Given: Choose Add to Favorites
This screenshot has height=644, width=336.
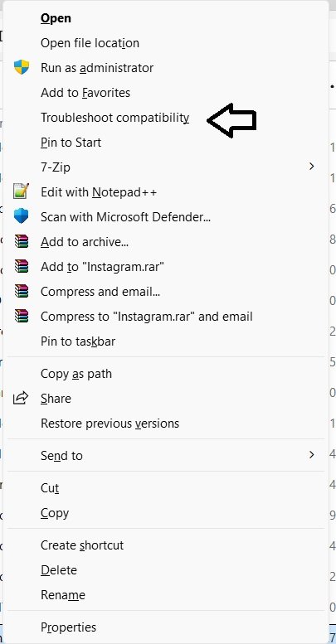Looking at the screenshot, I should click(x=85, y=93).
